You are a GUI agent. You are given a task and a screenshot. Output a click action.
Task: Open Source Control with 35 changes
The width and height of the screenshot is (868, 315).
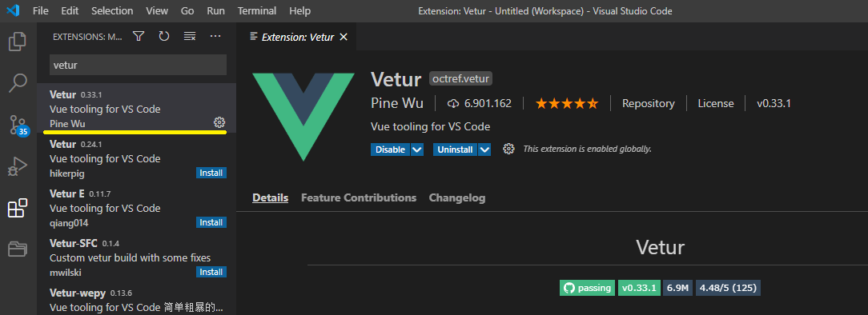(19, 125)
